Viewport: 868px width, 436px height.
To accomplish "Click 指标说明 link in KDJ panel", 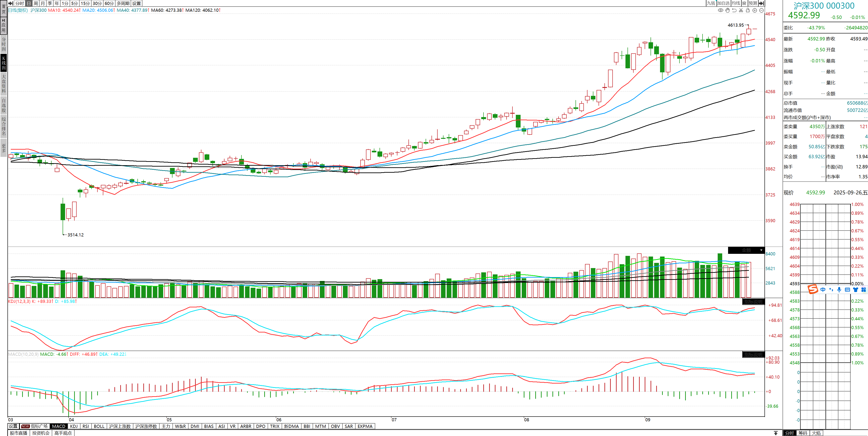I will [x=753, y=302].
